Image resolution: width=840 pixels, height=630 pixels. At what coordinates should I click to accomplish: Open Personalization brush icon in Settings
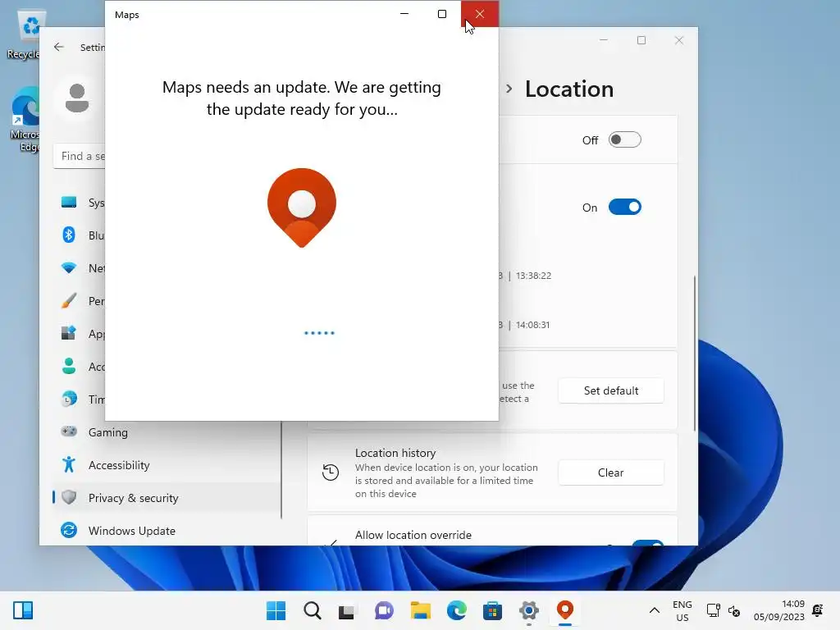tap(69, 300)
